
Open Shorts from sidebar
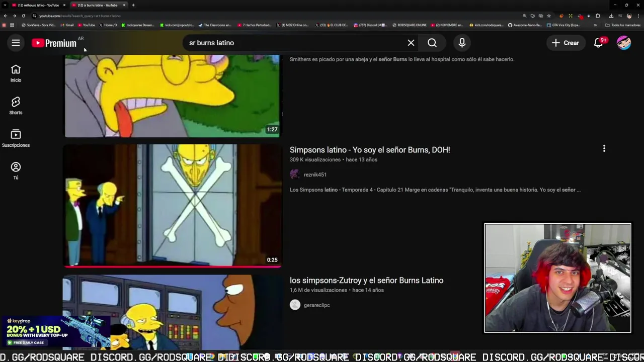[16, 106]
